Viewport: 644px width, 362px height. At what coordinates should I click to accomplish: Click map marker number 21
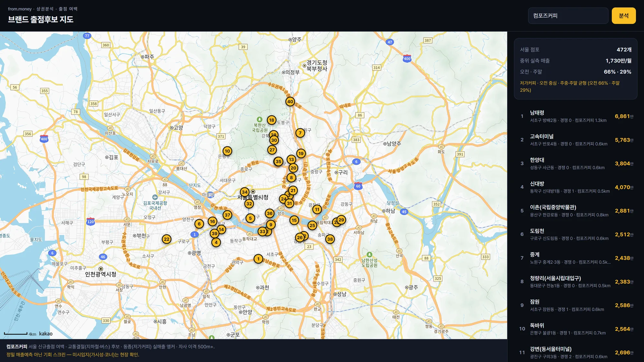(293, 190)
